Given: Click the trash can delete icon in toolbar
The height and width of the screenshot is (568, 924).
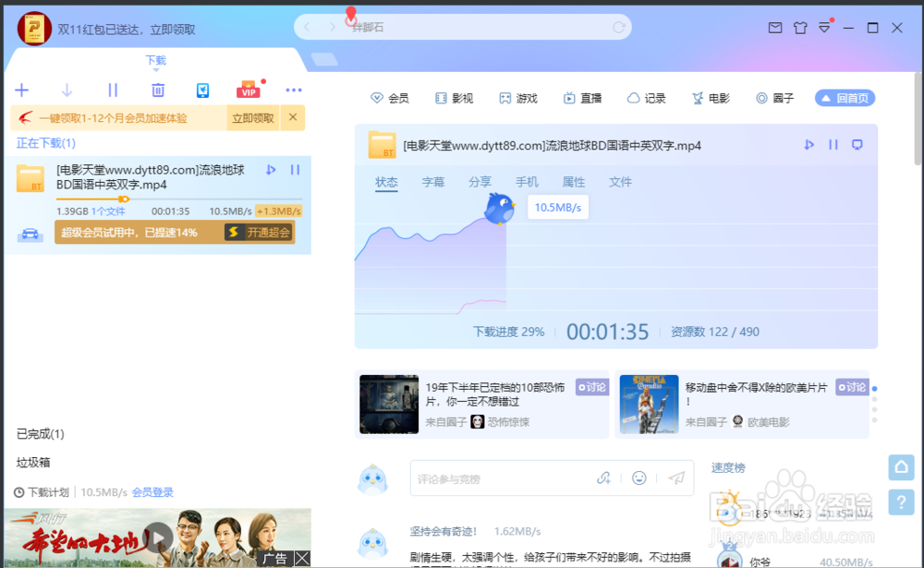Looking at the screenshot, I should (158, 91).
